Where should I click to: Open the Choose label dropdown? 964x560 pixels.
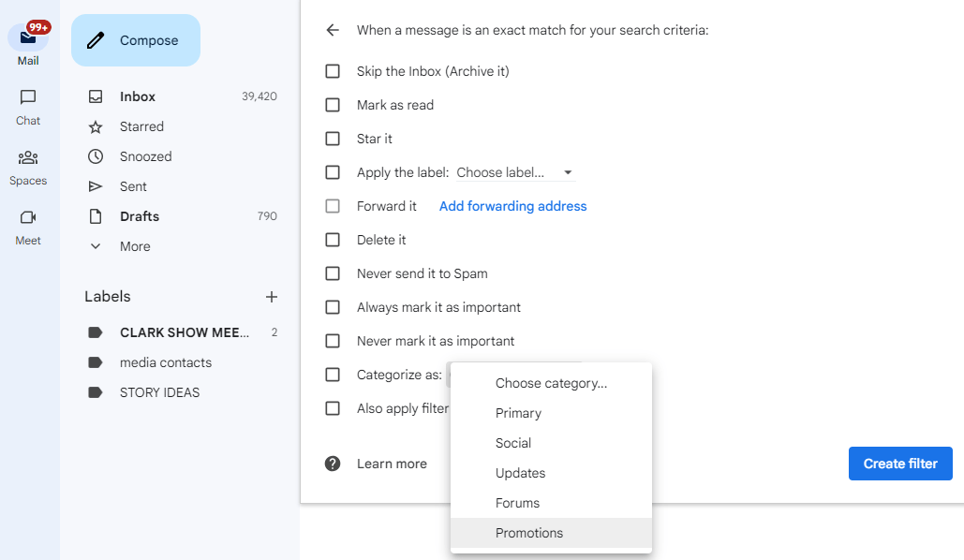tap(511, 172)
